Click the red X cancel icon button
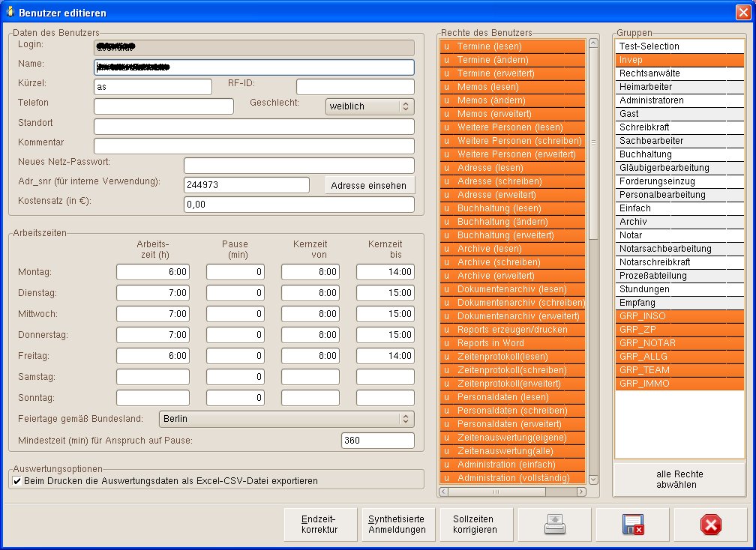The height and width of the screenshot is (550, 756). click(x=711, y=525)
